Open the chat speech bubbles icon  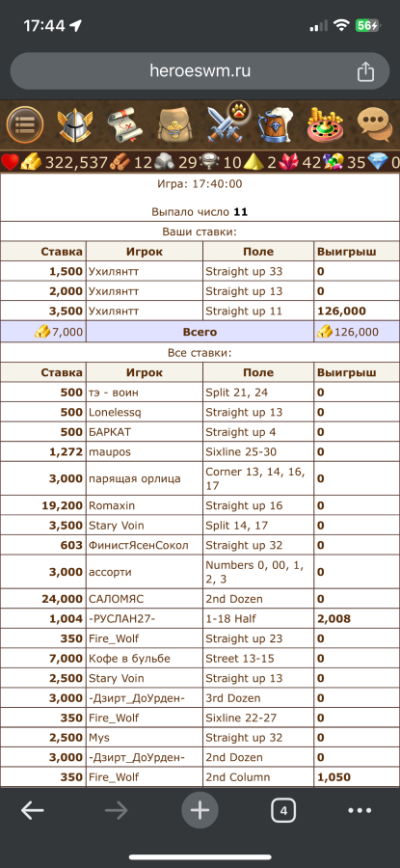[375, 125]
